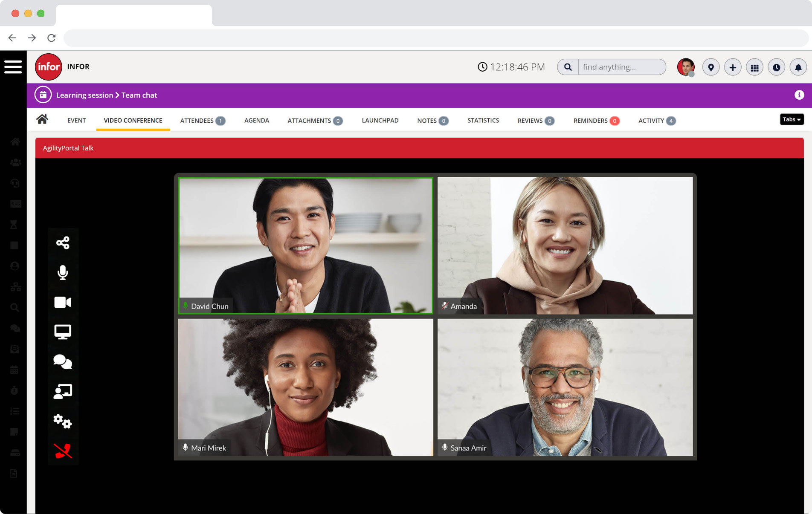Open the user profile avatar menu
The image size is (812, 514).
tap(686, 67)
